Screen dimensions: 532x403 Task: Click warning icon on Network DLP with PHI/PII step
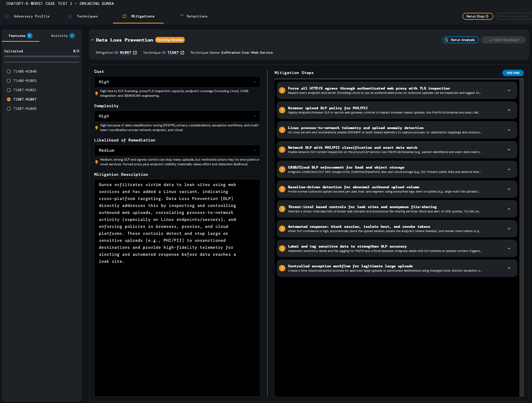point(282,150)
